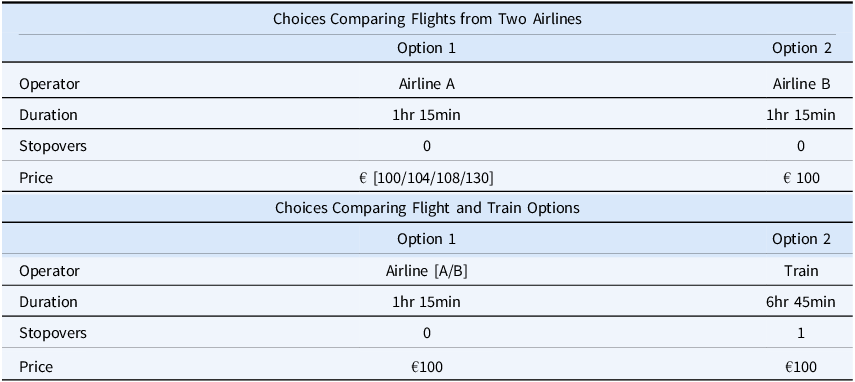The image size is (855, 382).
Task: Click the 'Option 1' header in second table
Action: pos(426,239)
